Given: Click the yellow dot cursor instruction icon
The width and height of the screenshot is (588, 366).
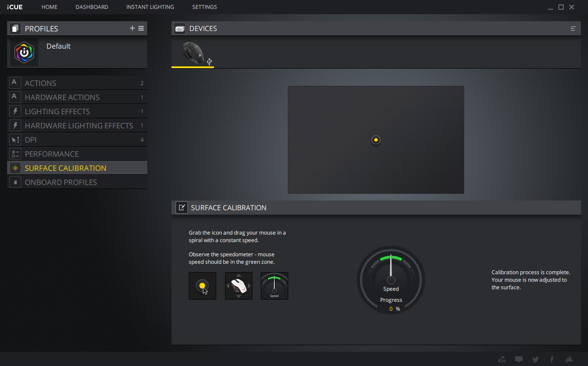Looking at the screenshot, I should [x=202, y=286].
